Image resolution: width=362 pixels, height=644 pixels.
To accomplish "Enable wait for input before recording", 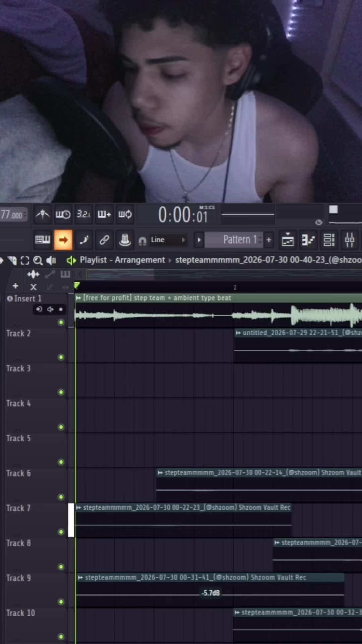I will [63, 214].
